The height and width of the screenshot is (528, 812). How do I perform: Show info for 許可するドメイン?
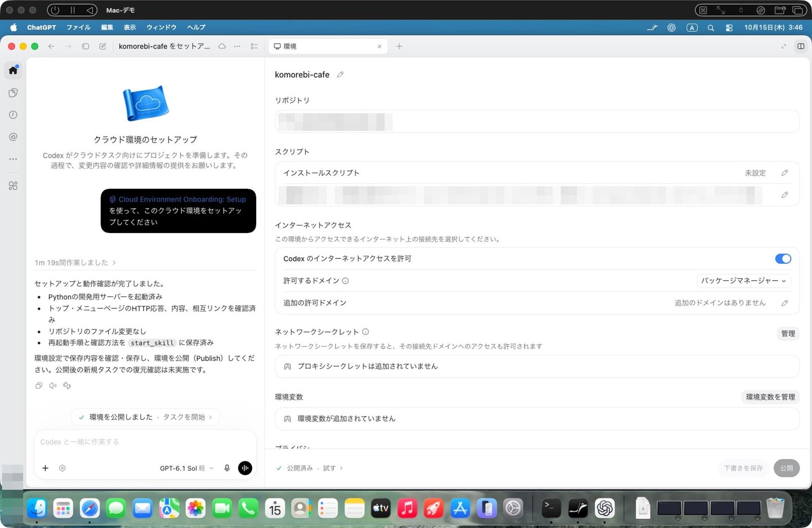click(x=345, y=281)
